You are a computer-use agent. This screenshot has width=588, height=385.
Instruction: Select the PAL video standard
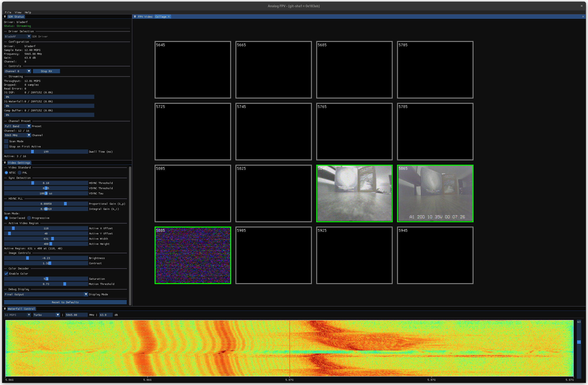(x=20, y=173)
